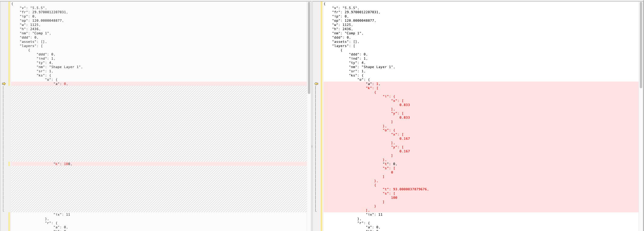Select the "a": 1, line in right pane
Viewport: 644px width, 231px height.
pyautogui.click(x=373, y=84)
